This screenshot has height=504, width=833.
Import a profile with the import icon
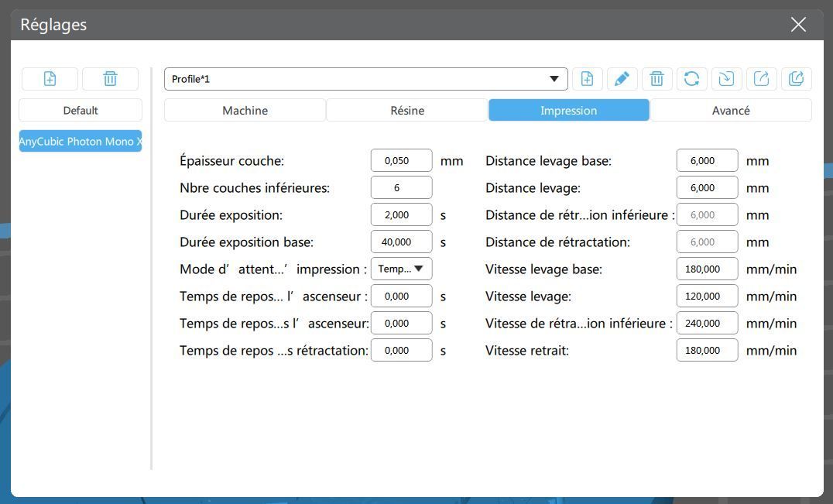pos(727,79)
